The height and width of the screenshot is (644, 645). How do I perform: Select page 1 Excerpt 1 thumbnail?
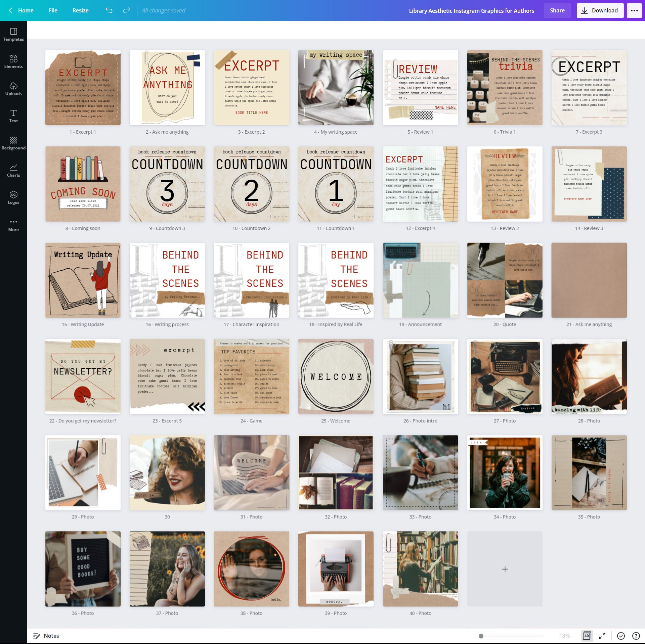[x=83, y=88]
